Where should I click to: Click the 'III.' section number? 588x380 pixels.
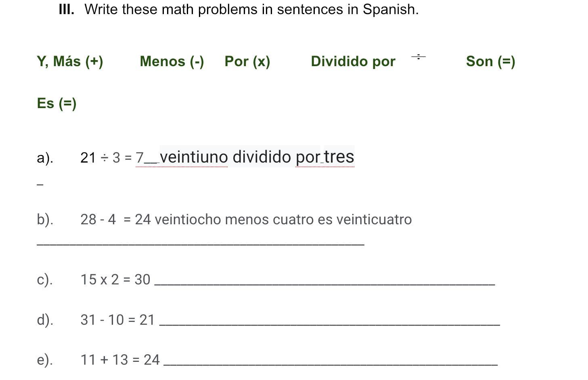[x=67, y=9]
